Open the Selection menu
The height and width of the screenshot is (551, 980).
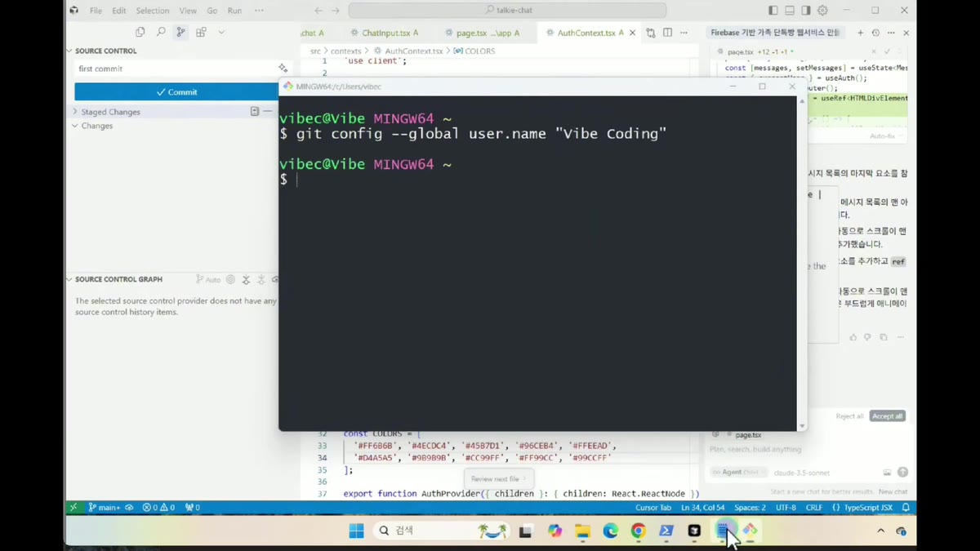click(x=153, y=11)
